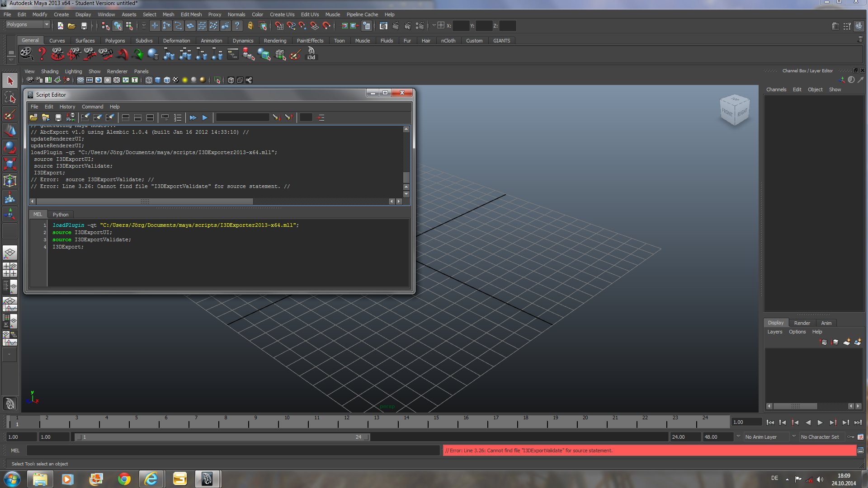Click the MEL command line label button
Screen dimensions: 868x488
pyautogui.click(x=15, y=450)
